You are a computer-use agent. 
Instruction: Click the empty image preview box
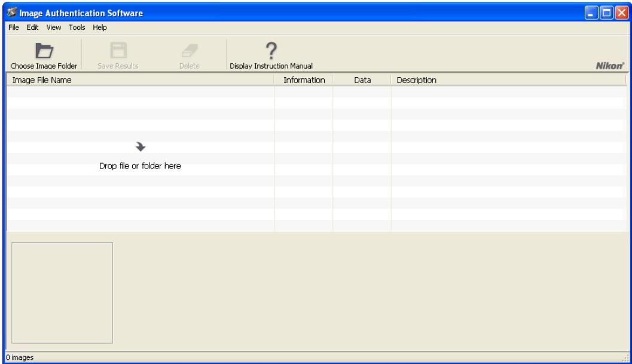[x=62, y=293]
